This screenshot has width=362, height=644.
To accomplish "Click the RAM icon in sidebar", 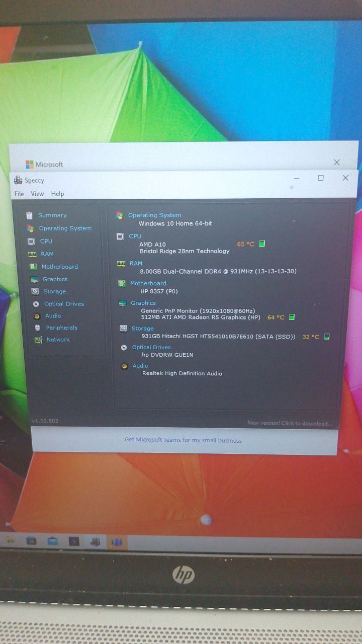I will click(x=32, y=255).
